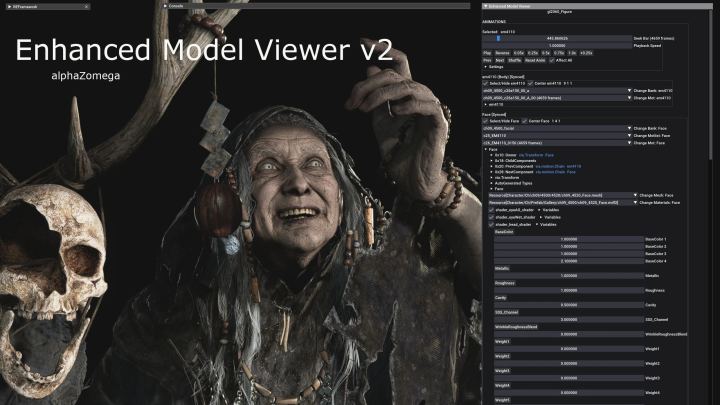Expand the Settings tree node

coord(486,67)
